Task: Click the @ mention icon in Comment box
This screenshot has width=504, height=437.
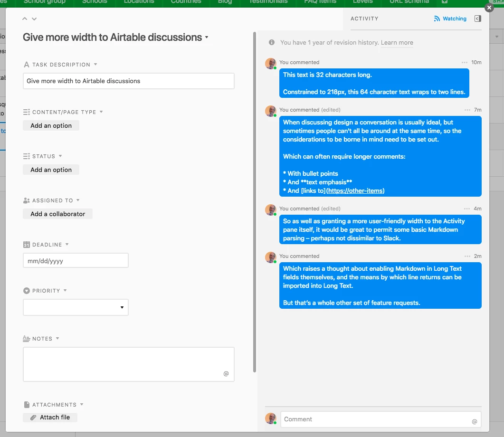Action: (x=475, y=422)
